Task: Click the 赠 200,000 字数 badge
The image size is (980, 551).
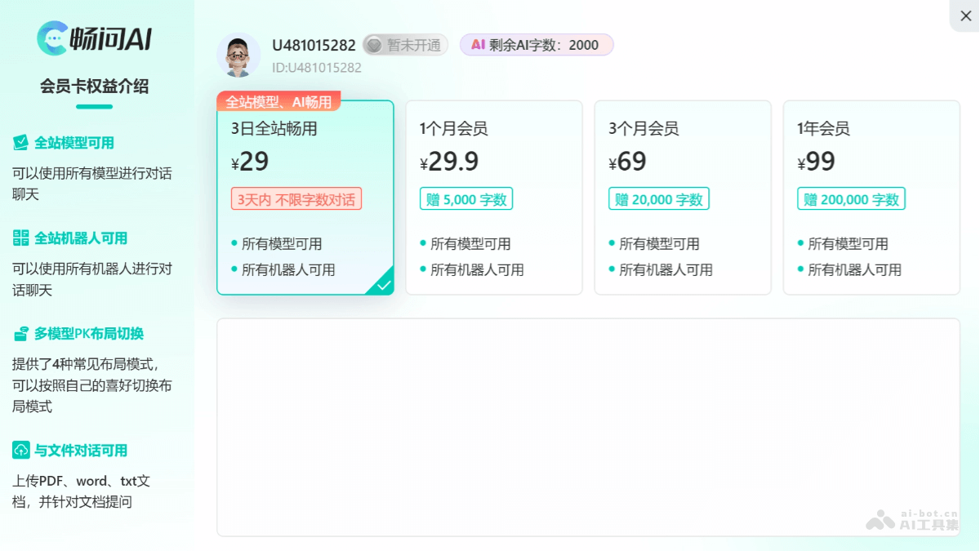Action: 851,198
